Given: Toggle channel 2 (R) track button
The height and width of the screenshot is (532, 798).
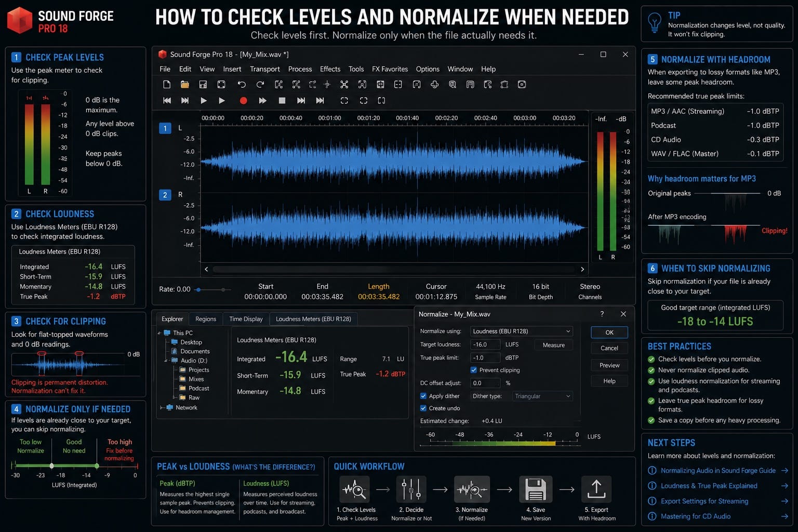Looking at the screenshot, I should click(x=165, y=195).
